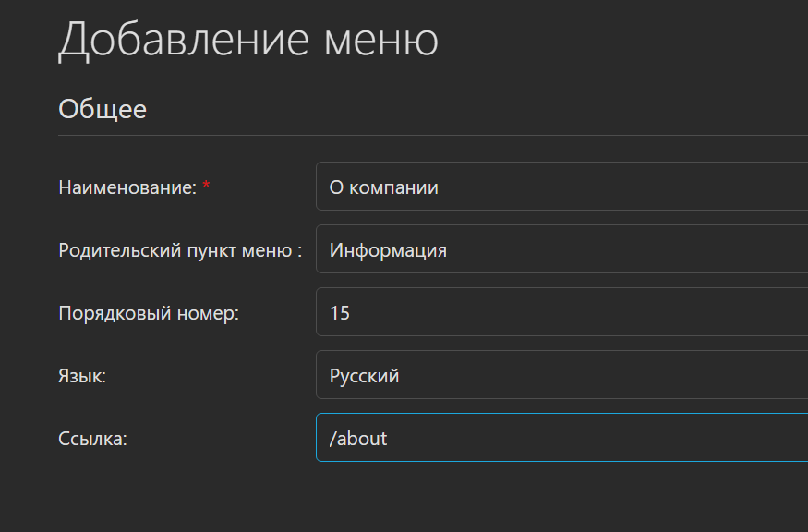Image resolution: width=808 pixels, height=532 pixels.
Task: Click the "Добавление меню" page title
Action: [247, 40]
